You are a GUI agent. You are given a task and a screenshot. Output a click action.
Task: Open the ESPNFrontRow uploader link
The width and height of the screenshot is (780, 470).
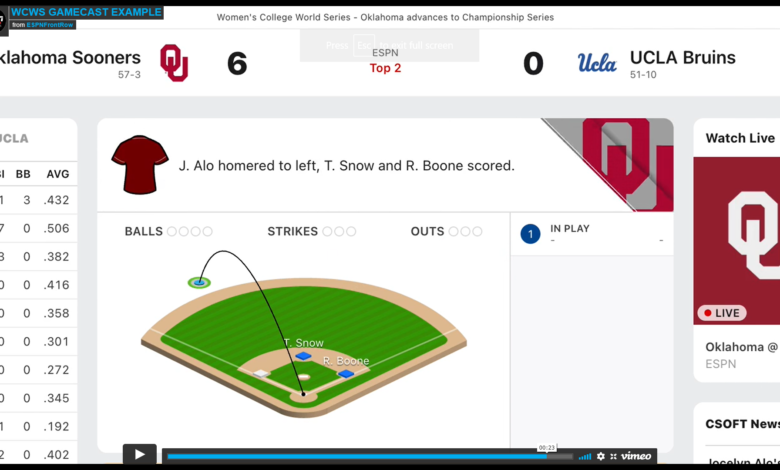(50, 24)
